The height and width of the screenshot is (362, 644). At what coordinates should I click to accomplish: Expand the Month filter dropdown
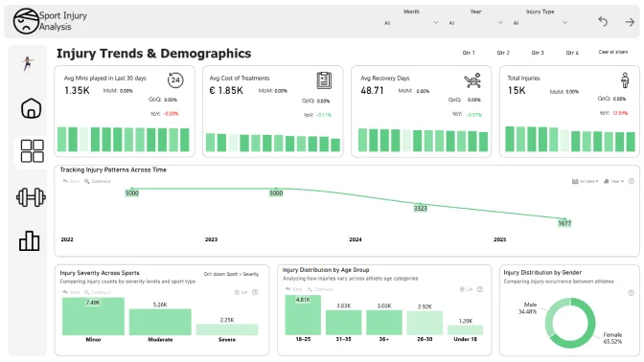pyautogui.click(x=411, y=23)
